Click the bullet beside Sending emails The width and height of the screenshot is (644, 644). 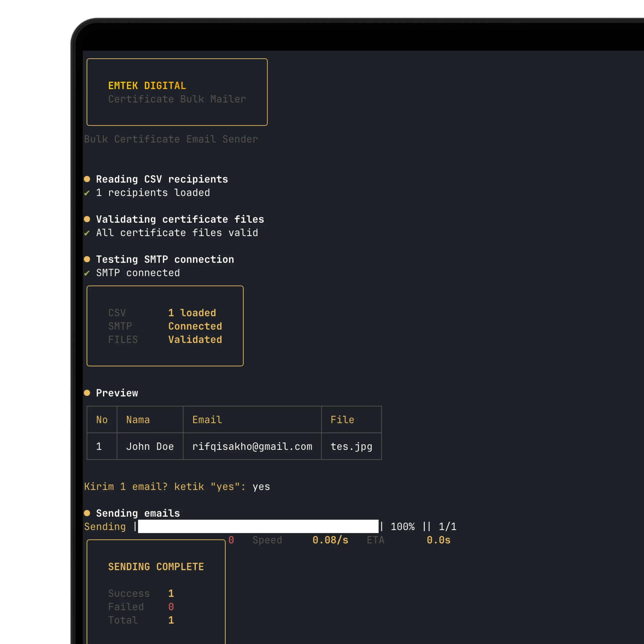pos(87,513)
